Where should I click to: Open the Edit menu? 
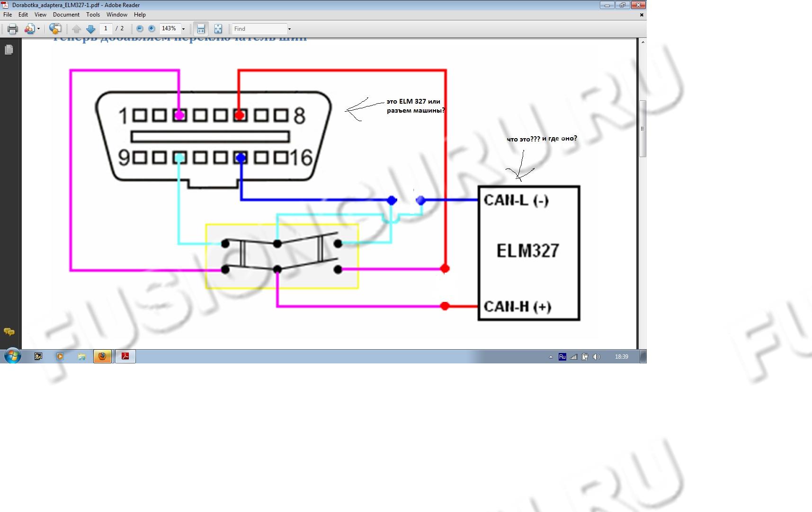click(x=23, y=15)
